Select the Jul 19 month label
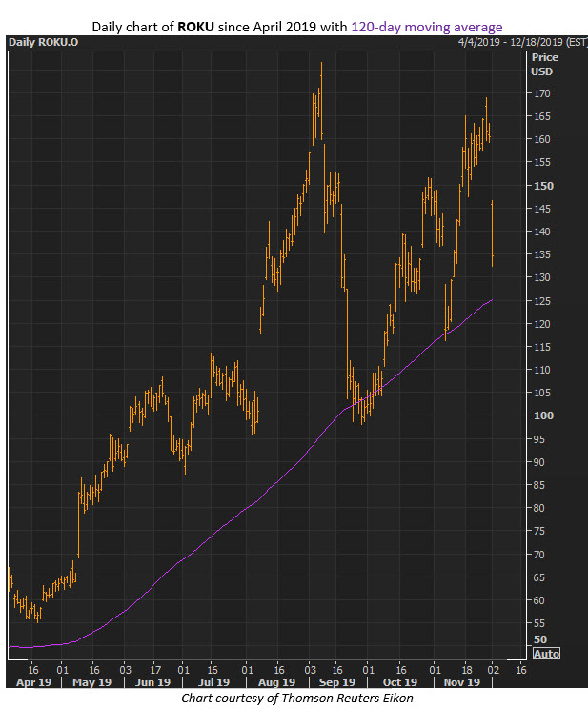The height and width of the screenshot is (709, 588). coord(213,682)
